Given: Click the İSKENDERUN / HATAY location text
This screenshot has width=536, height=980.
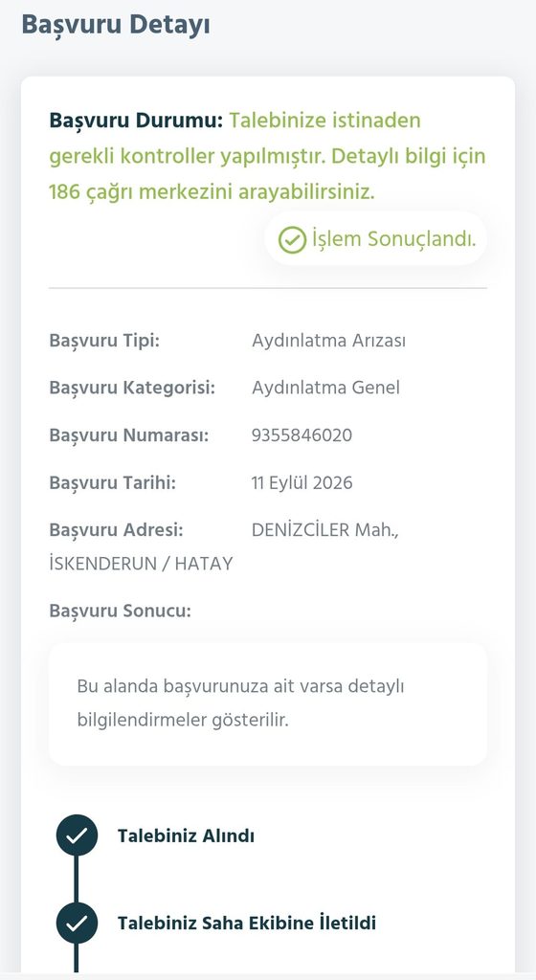Looking at the screenshot, I should click(142, 564).
